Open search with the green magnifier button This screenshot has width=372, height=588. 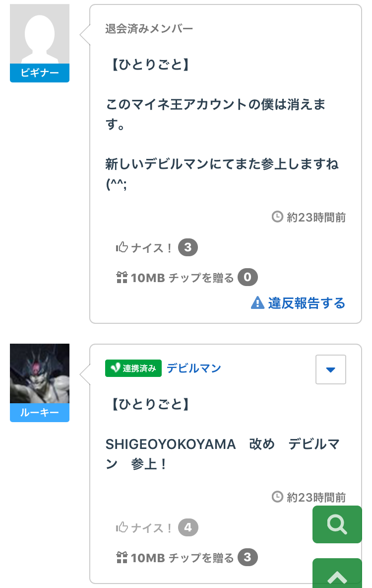click(337, 524)
